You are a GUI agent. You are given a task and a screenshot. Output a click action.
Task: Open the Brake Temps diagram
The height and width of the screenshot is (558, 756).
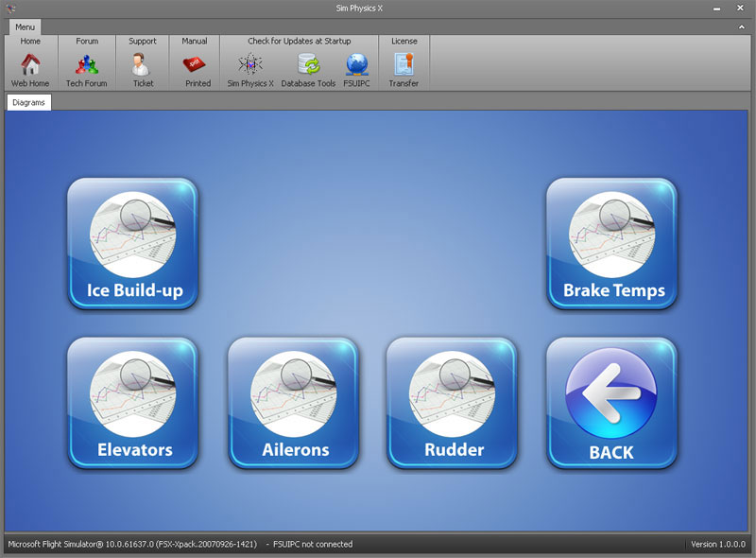coord(611,243)
